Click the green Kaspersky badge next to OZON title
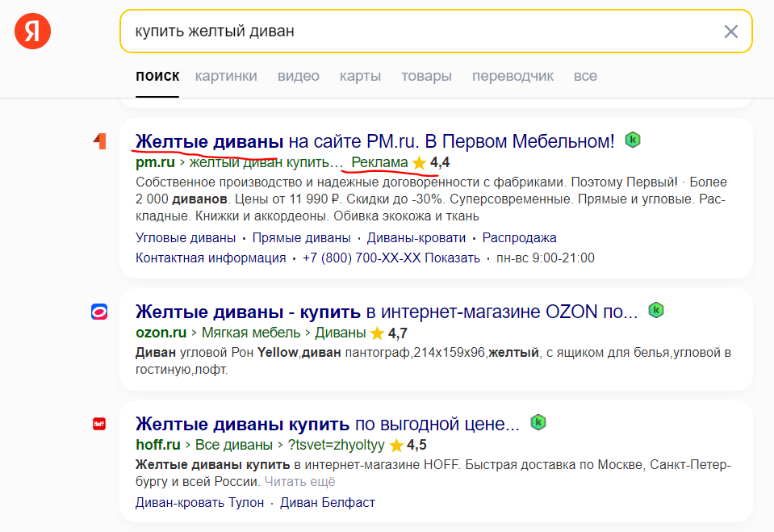 click(x=655, y=310)
